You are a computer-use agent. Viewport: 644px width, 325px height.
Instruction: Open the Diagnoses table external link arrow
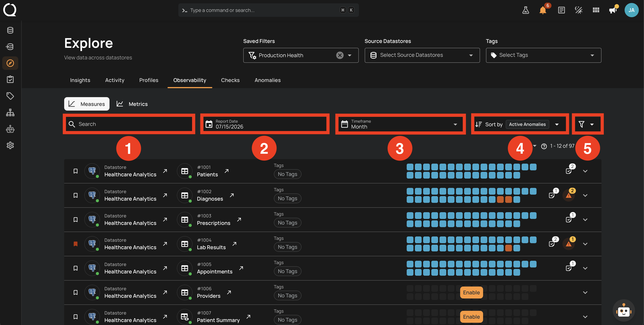point(232,195)
